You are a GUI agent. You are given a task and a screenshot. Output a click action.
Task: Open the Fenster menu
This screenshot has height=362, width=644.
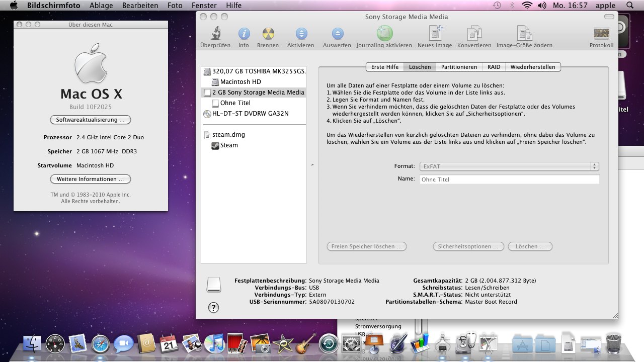[204, 5]
